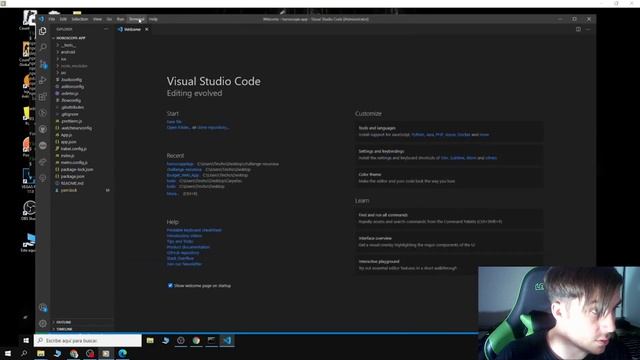This screenshot has height=360, width=640.
Task: Open the Manage gear in activity bar
Action: pyautogui.click(x=43, y=324)
